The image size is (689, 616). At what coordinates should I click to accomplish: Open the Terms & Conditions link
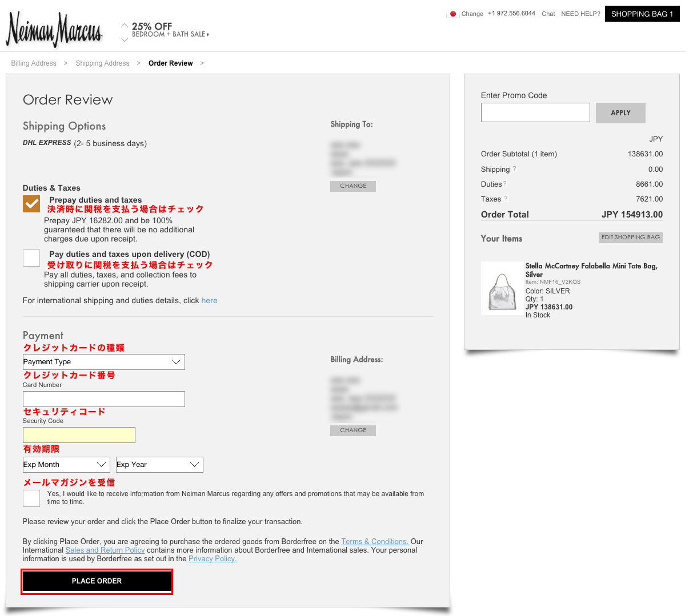pyautogui.click(x=375, y=541)
